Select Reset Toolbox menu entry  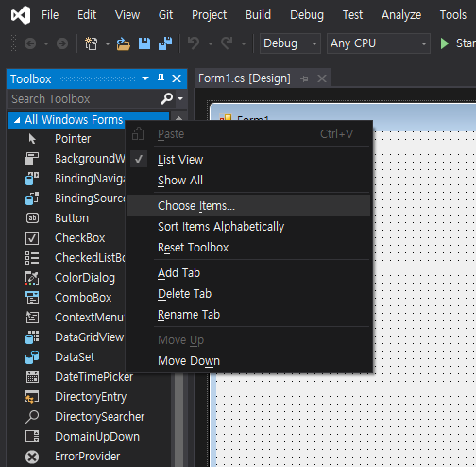point(248,248)
